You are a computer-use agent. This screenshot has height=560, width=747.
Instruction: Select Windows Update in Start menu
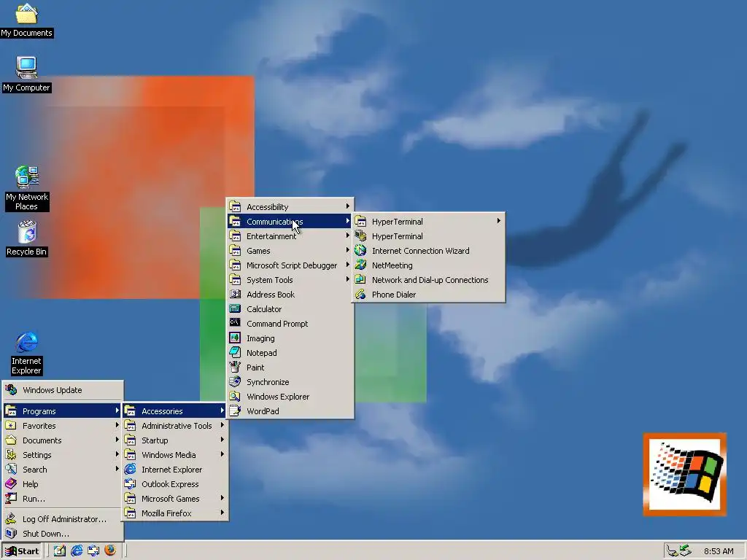point(63,390)
